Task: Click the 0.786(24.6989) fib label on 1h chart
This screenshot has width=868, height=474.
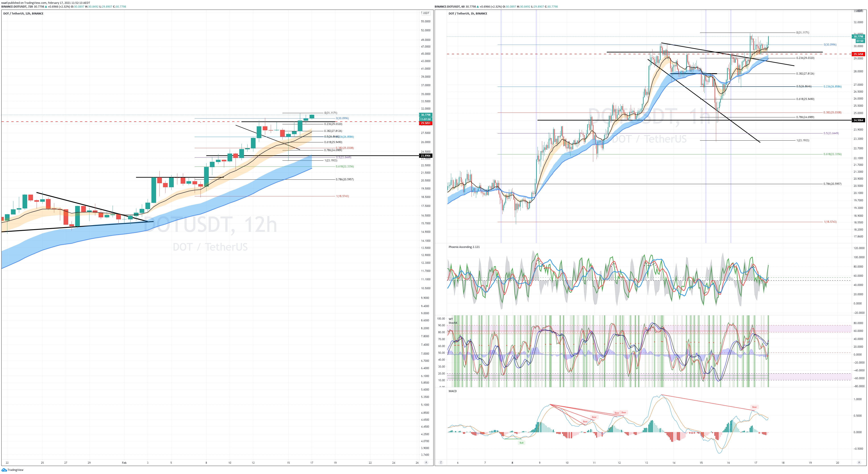Action: pyautogui.click(x=805, y=117)
